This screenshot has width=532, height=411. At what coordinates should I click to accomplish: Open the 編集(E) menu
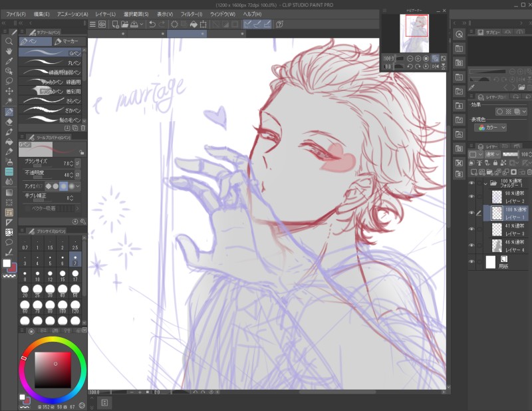[x=42, y=14]
